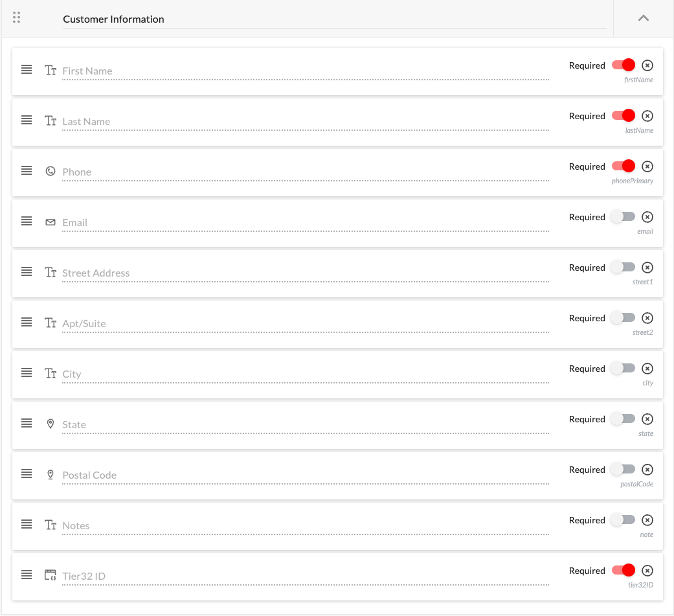Click the City row reorder handle
Image resolution: width=674 pixels, height=616 pixels.
pos(27,372)
